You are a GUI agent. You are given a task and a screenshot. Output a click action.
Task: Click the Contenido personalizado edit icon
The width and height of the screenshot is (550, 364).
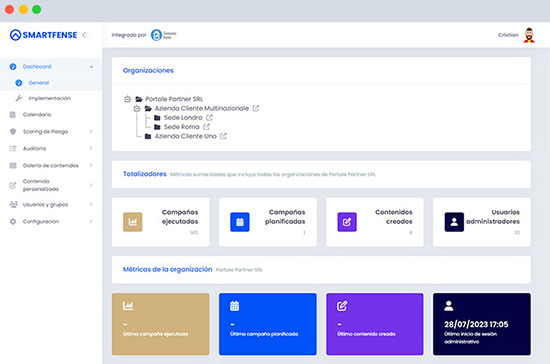pyautogui.click(x=13, y=185)
